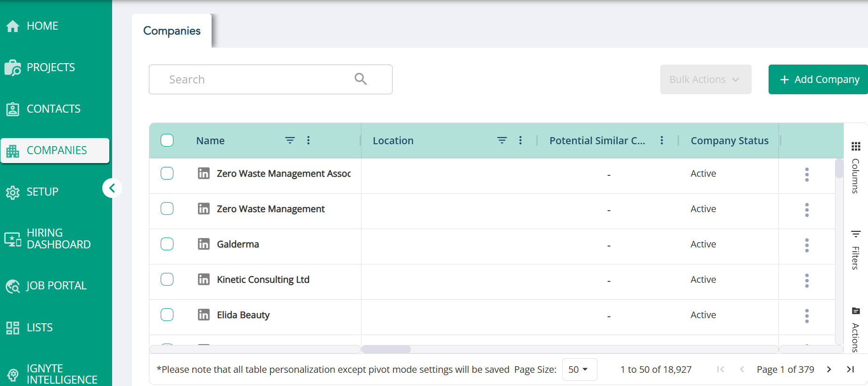Open the Name column filter icon
Viewport: 868px width, 386px height.
pyautogui.click(x=290, y=140)
